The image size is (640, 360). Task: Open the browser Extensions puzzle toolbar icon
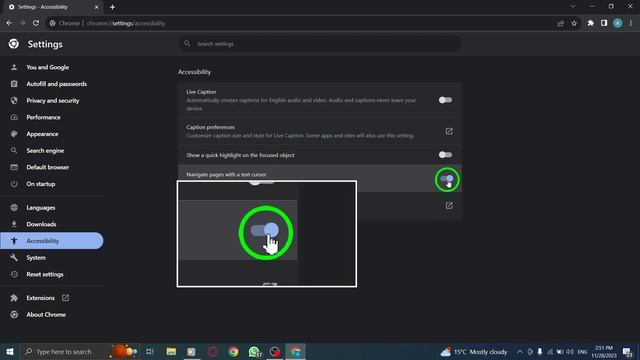[x=590, y=23]
